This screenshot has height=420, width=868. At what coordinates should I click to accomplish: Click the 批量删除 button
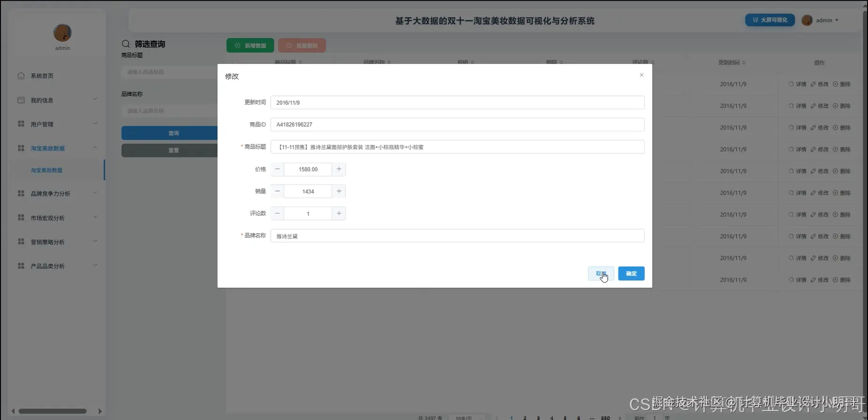tap(302, 46)
